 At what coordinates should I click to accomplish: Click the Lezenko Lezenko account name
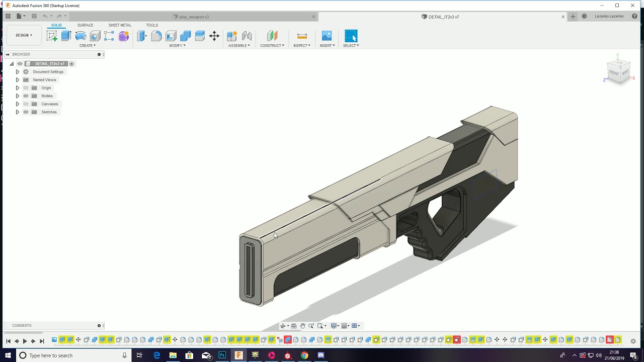(609, 16)
